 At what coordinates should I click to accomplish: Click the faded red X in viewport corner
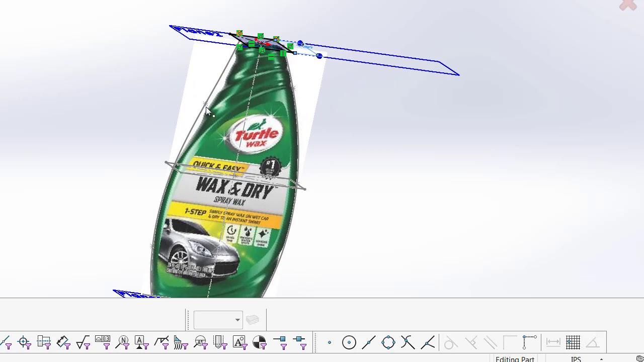click(x=628, y=5)
